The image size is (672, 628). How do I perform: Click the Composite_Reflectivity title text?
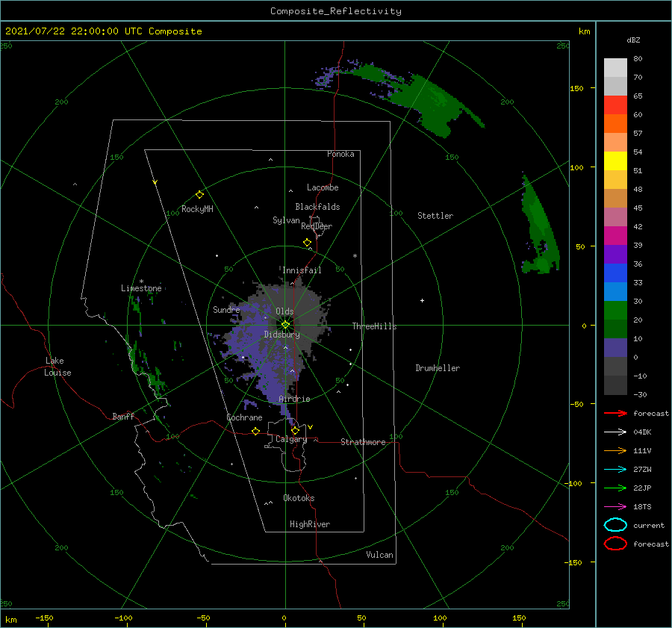pyautogui.click(x=336, y=11)
